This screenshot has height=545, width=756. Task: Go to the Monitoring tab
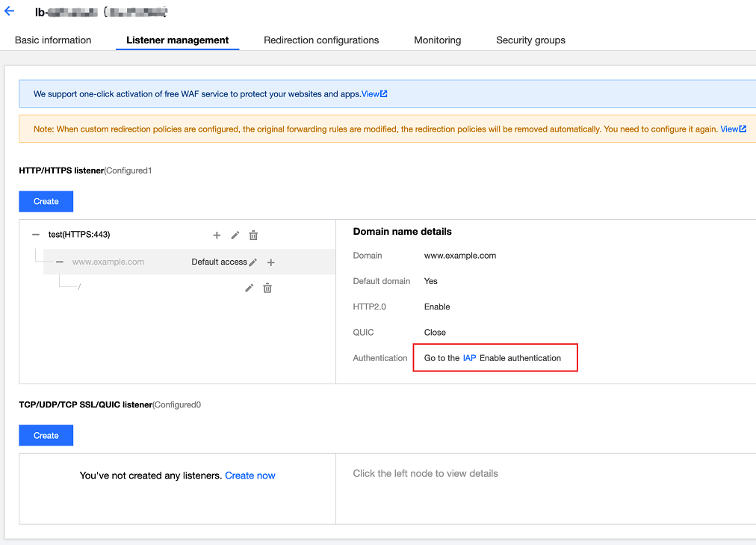click(438, 40)
